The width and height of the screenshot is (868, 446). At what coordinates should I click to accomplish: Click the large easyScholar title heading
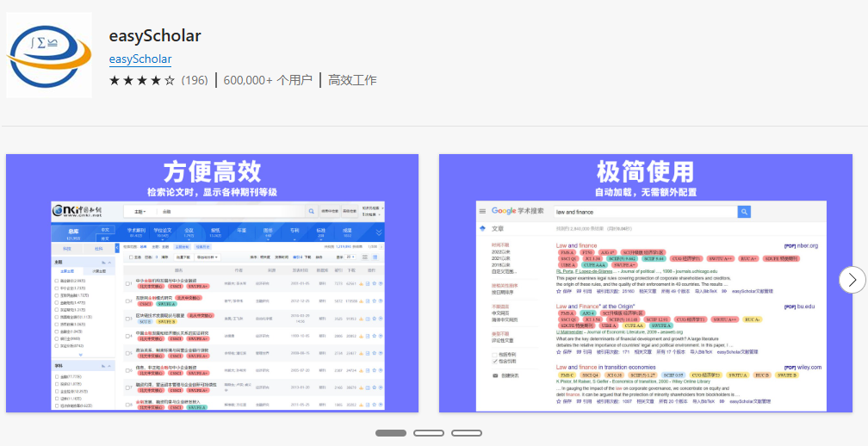(155, 36)
